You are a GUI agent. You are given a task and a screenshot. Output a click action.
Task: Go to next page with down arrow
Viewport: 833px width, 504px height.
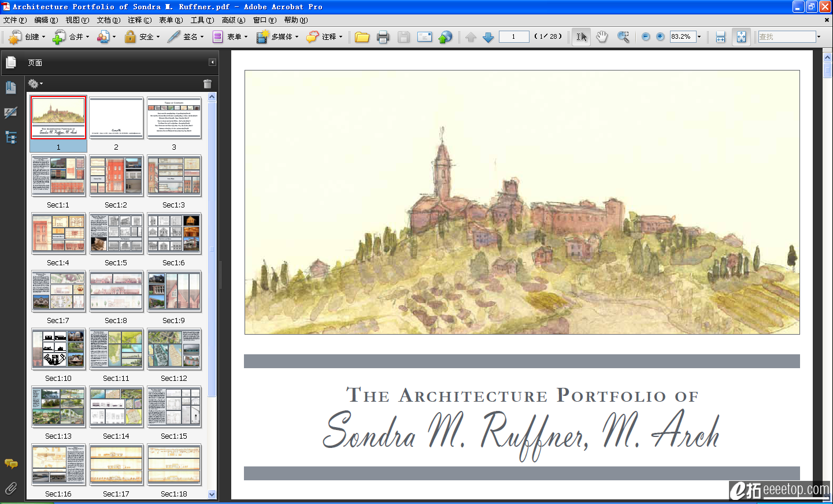(x=488, y=37)
